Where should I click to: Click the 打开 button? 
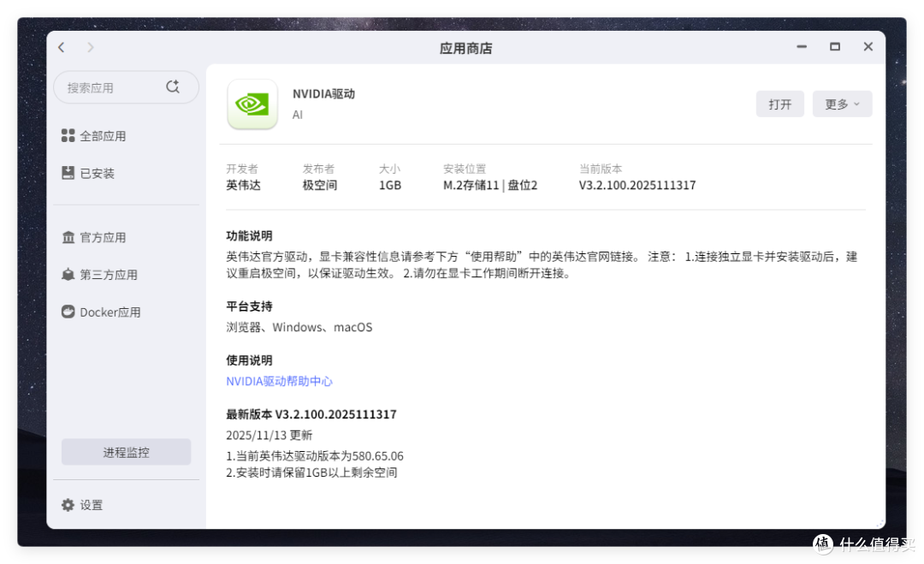click(779, 104)
